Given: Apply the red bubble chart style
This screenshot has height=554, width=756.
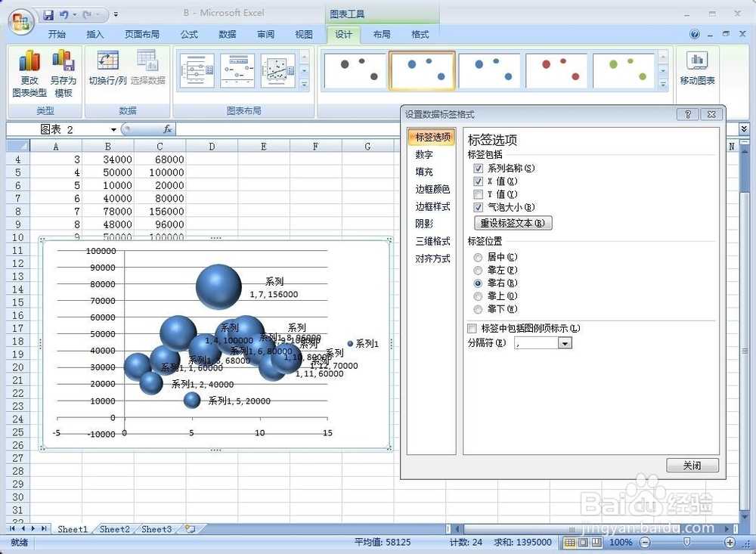Looking at the screenshot, I should [x=556, y=70].
